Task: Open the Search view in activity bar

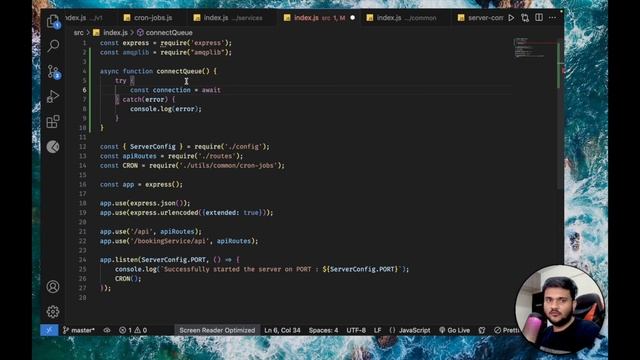Action: click(53, 46)
